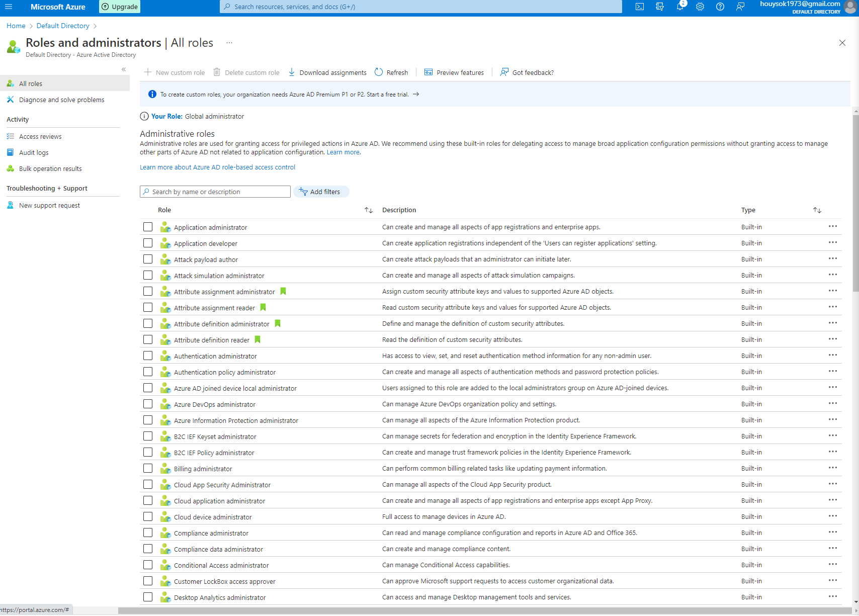
Task: Open Learn more about Azure AD role-based access control
Action: click(x=217, y=167)
